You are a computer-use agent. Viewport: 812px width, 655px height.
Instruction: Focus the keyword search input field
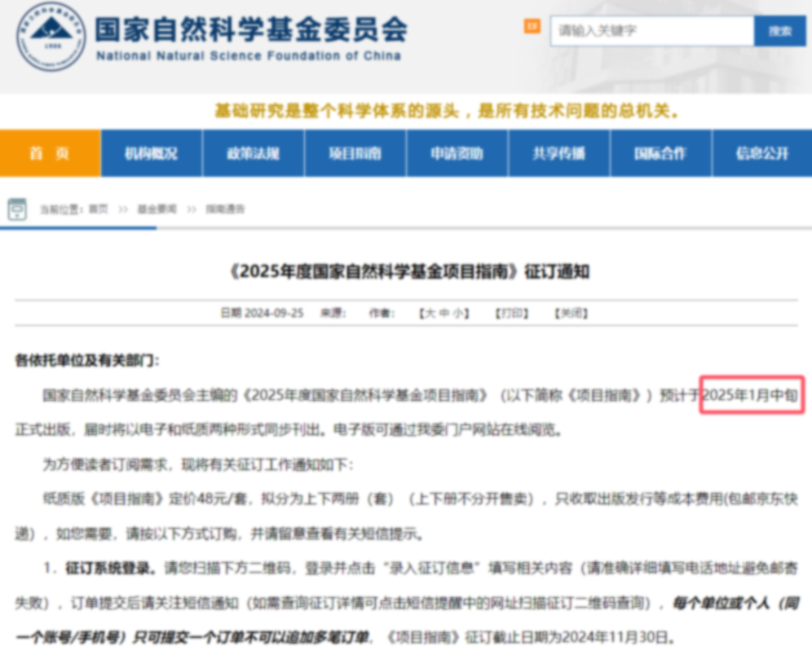pyautogui.click(x=651, y=31)
